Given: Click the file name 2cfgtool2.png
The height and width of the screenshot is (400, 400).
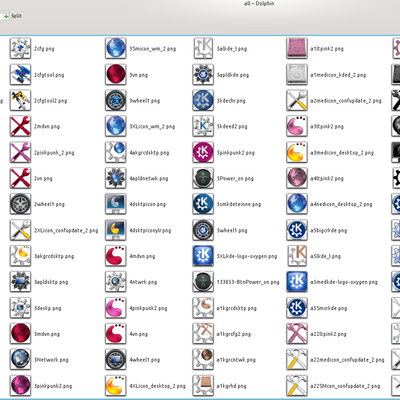Looking at the screenshot, I should [x=50, y=101].
